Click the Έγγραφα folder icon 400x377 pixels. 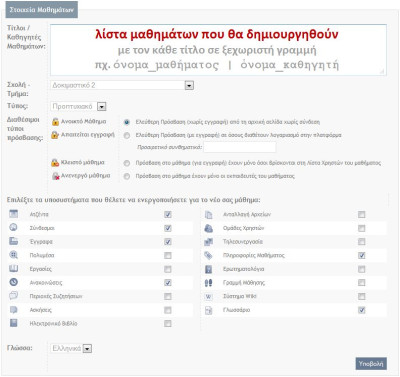coord(13,241)
